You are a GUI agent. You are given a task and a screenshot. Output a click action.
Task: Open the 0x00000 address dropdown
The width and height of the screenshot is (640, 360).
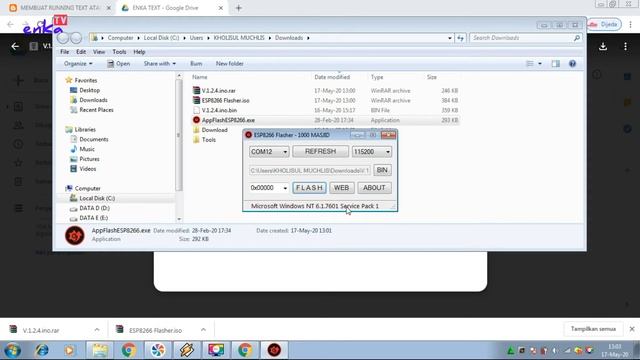269,188
